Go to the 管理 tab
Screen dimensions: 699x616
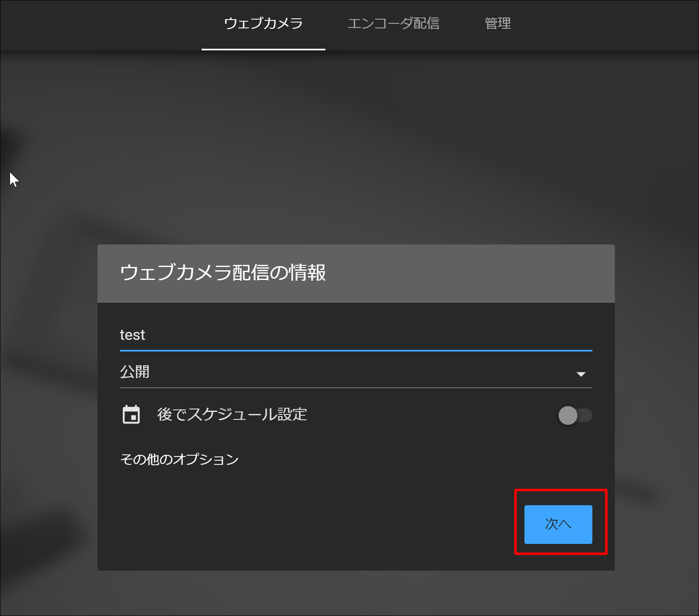tap(498, 24)
